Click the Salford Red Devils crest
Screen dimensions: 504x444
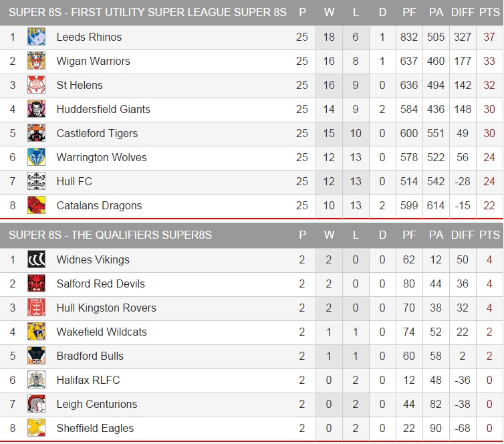click(36, 284)
